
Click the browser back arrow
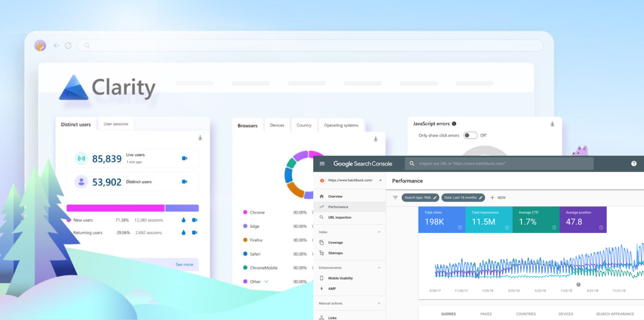57,45
